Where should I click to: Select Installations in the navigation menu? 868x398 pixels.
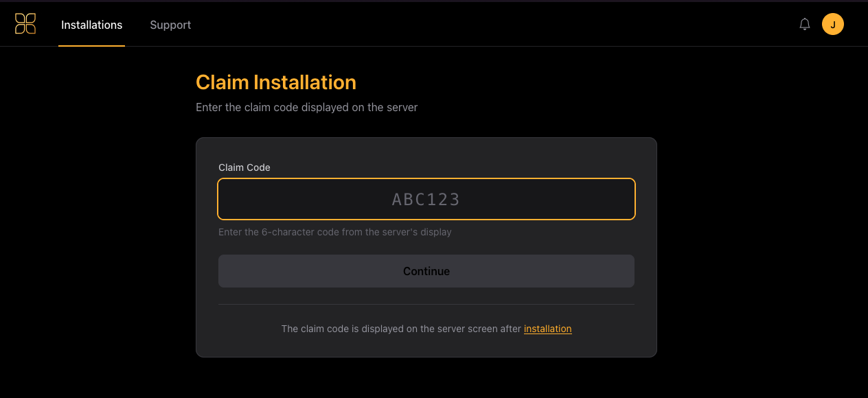click(x=91, y=24)
